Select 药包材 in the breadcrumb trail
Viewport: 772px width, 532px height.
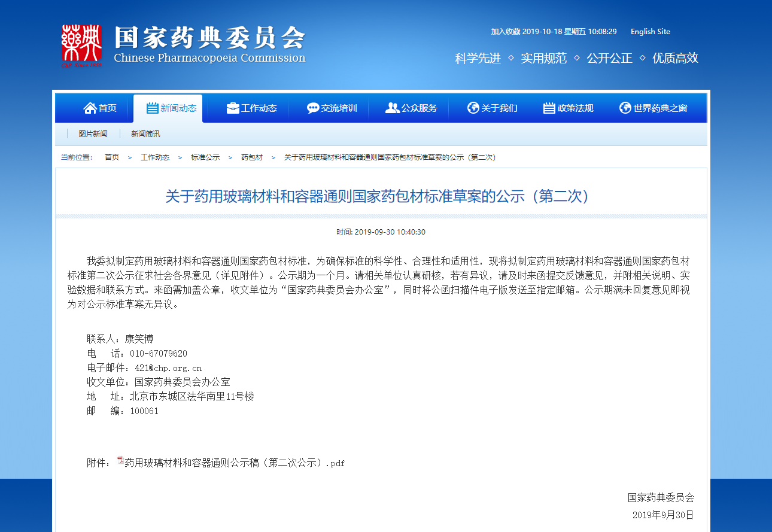coord(251,157)
